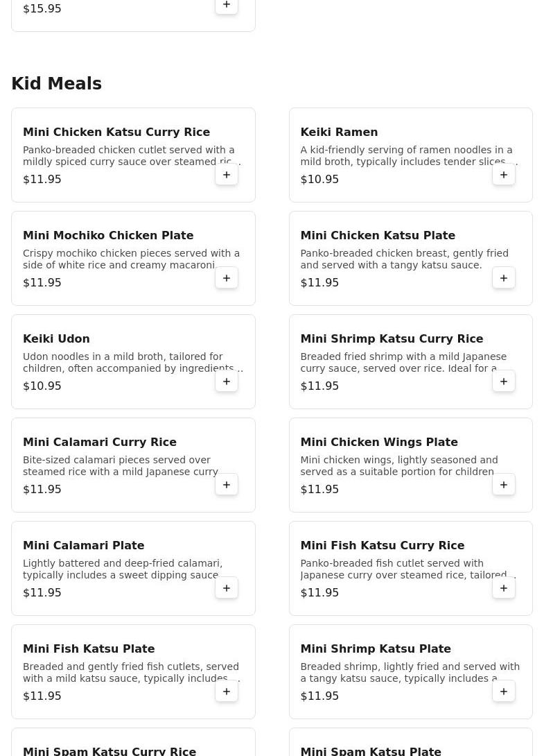
Task: Add Mini Chicken Katsu Plate via plus
Action: [504, 278]
